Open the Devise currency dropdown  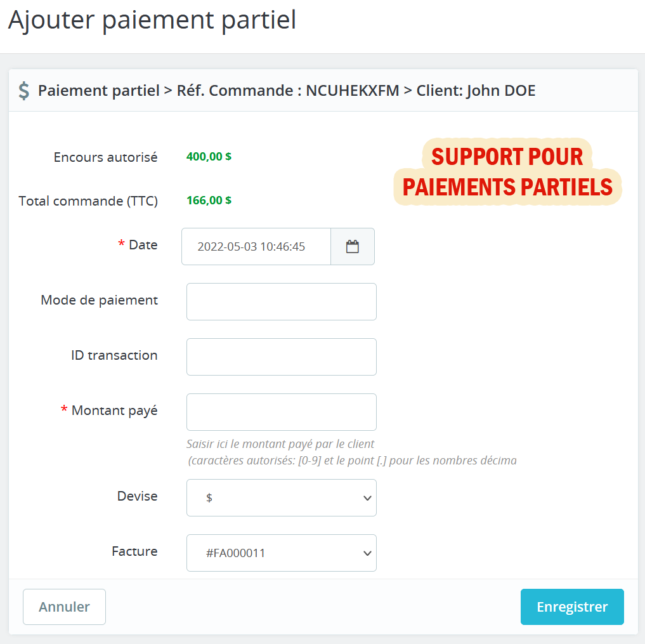coord(281,497)
